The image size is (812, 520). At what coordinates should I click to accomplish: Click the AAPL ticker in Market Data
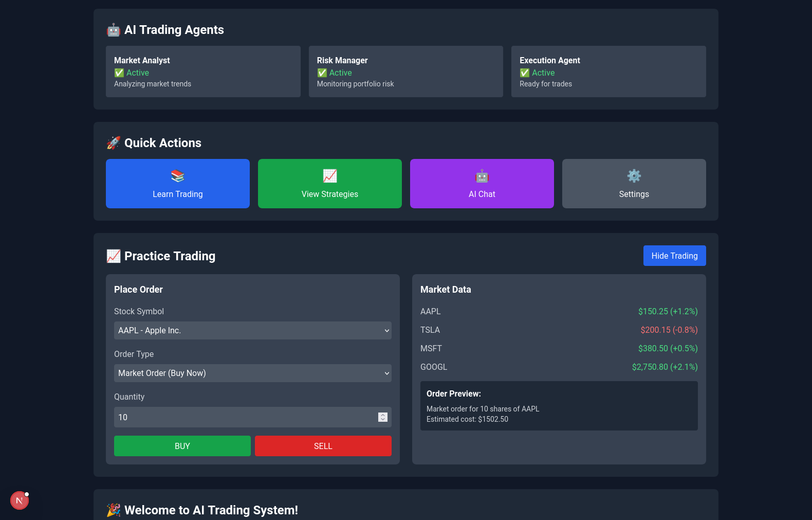click(431, 311)
